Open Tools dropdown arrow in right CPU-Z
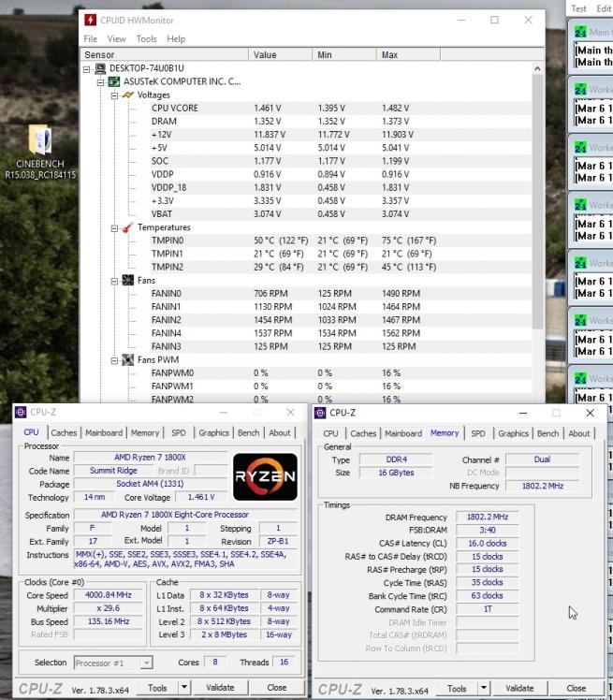Screen dimensions: 613x700 484,688
